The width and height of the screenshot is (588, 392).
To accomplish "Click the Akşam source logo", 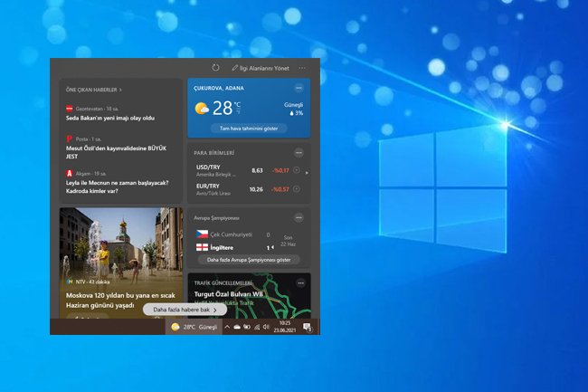I will point(70,173).
